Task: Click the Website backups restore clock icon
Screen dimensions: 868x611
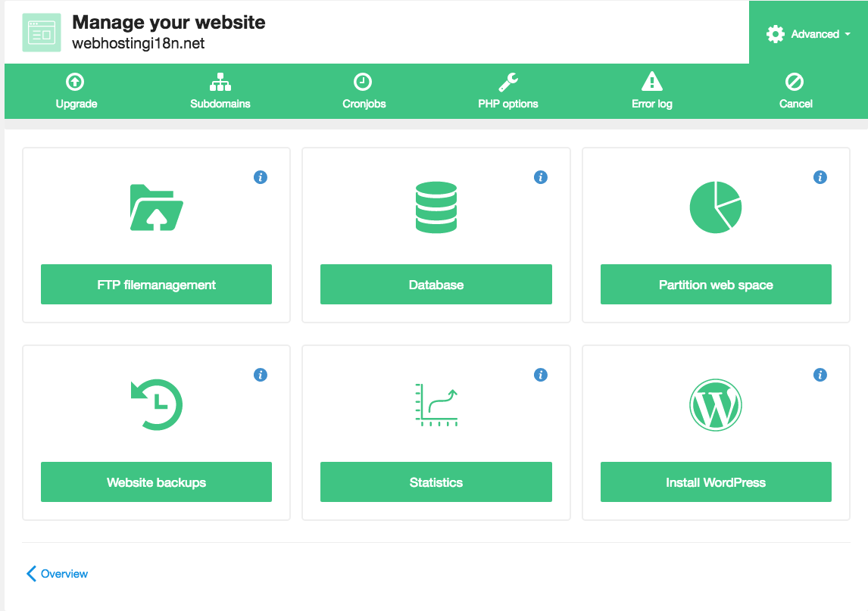Action: (157, 404)
